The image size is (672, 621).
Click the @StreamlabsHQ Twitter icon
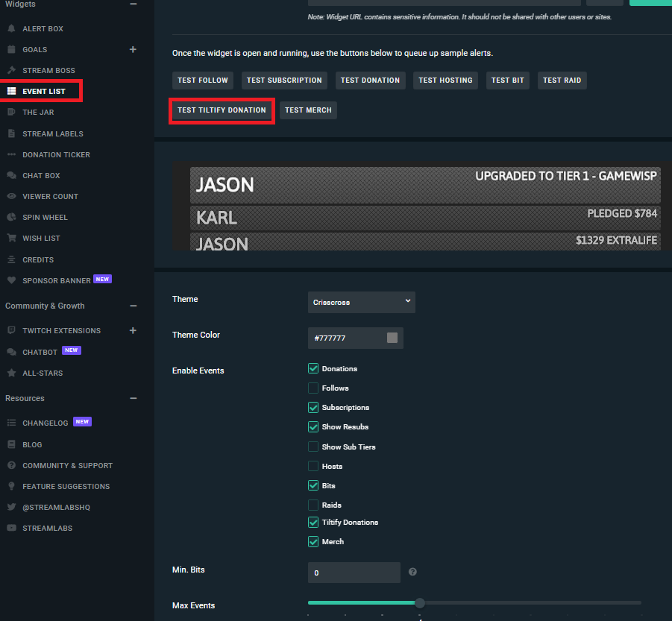click(11, 507)
